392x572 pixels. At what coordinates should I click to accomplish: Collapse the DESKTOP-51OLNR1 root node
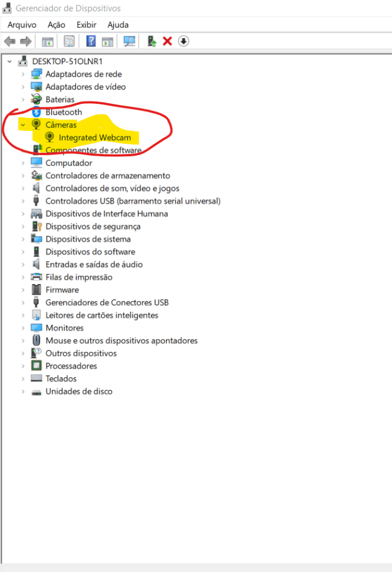[x=10, y=61]
